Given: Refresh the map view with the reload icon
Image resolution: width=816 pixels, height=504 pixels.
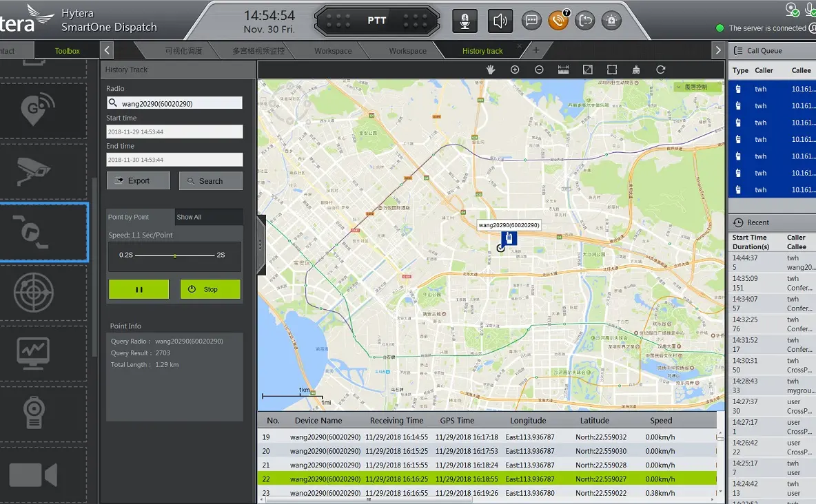Looking at the screenshot, I should [660, 69].
